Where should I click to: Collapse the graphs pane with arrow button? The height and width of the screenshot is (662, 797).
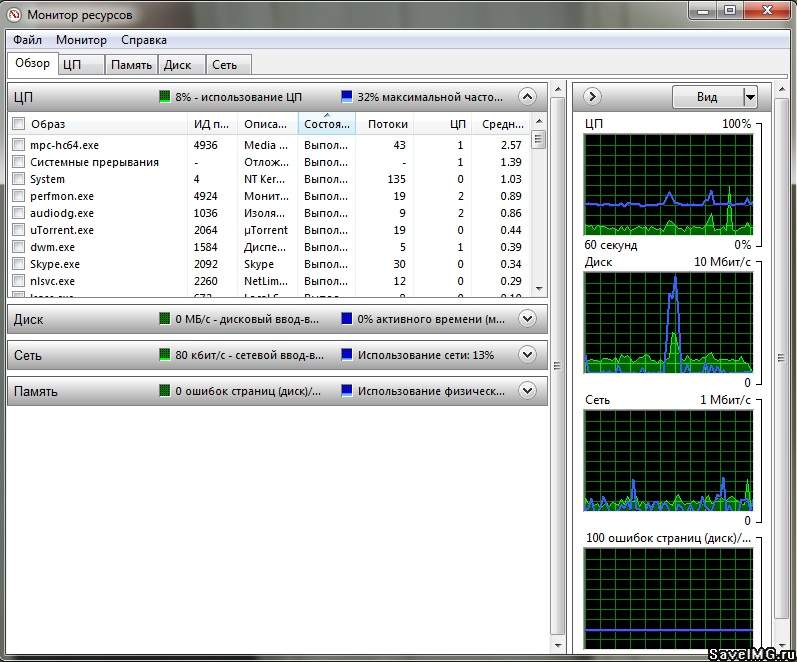[592, 97]
